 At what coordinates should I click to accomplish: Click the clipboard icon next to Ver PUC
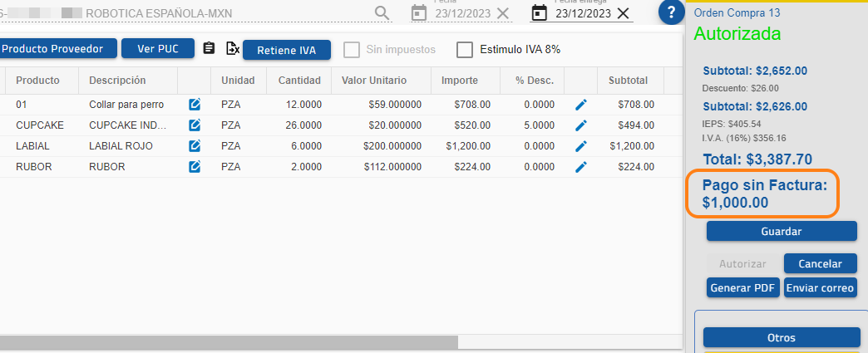tap(209, 49)
